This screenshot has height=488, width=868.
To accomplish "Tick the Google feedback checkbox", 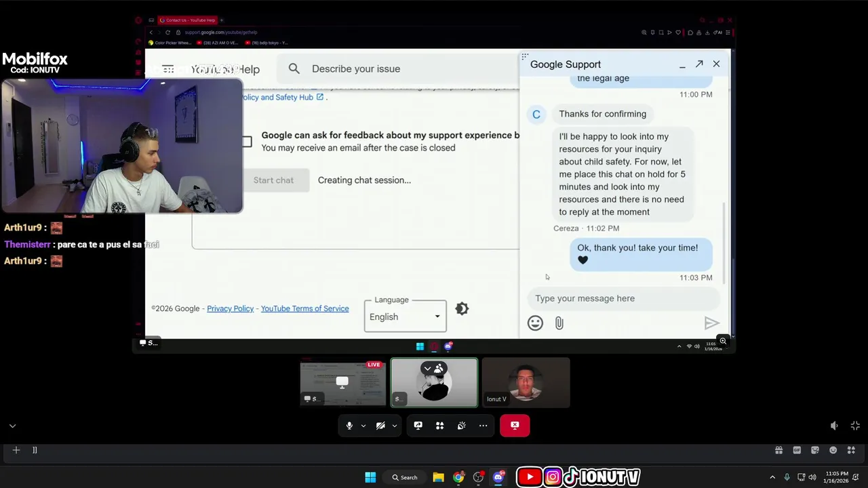I will pos(245,142).
